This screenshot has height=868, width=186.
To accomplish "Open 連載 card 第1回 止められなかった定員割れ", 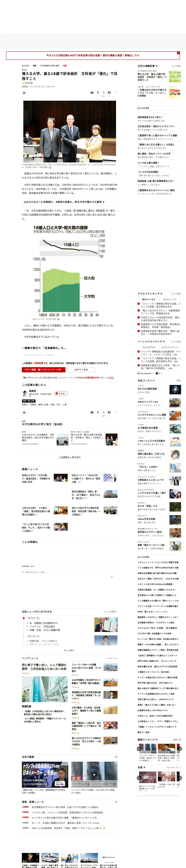I will pos(45,438).
